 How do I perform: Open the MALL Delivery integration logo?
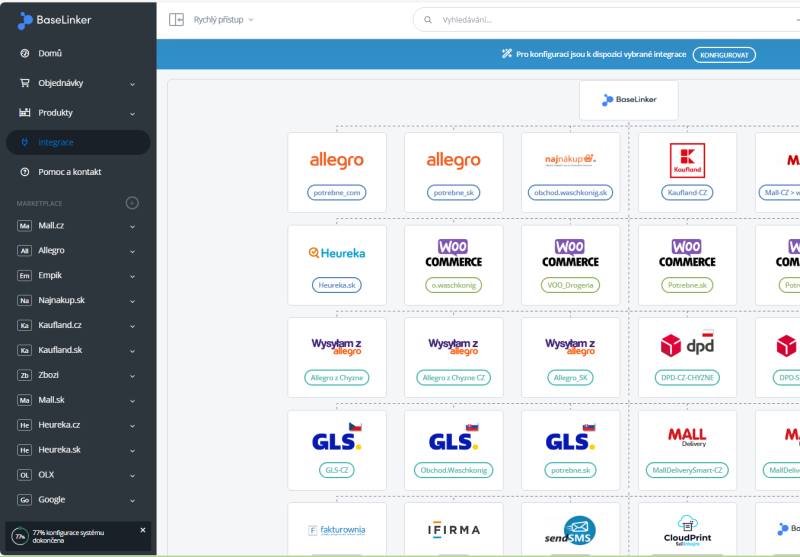click(687, 437)
